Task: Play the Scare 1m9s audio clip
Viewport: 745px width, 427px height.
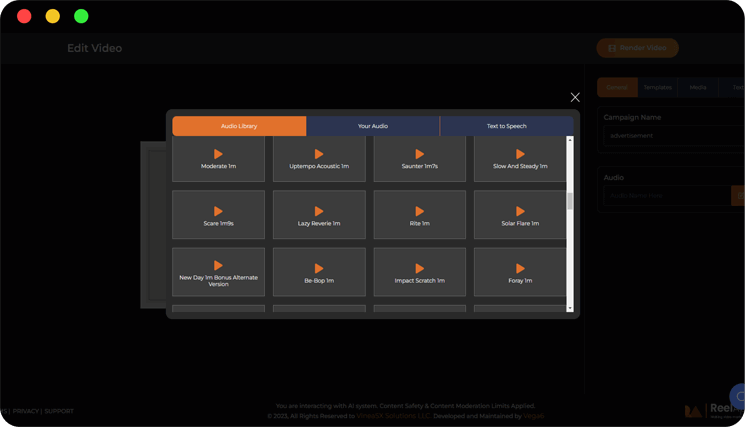Action: click(x=218, y=212)
